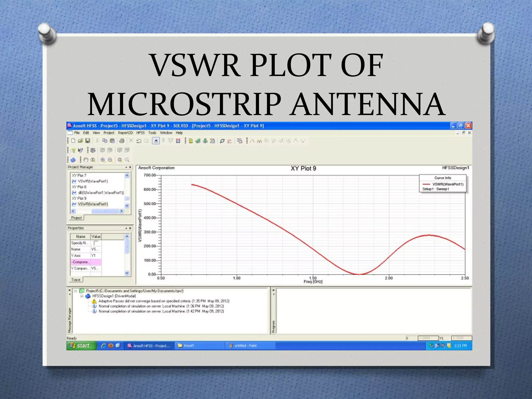Click the Paste clipboard icon

(x=112, y=141)
